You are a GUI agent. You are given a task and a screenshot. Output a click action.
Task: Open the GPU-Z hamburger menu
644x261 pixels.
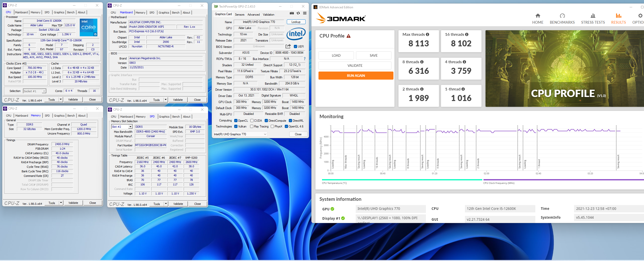[305, 13]
